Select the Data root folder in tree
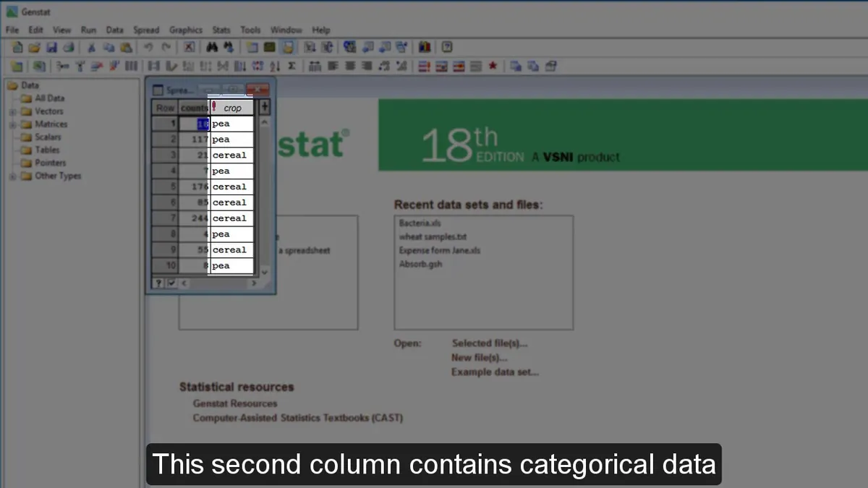The width and height of the screenshot is (868, 488). [30, 85]
